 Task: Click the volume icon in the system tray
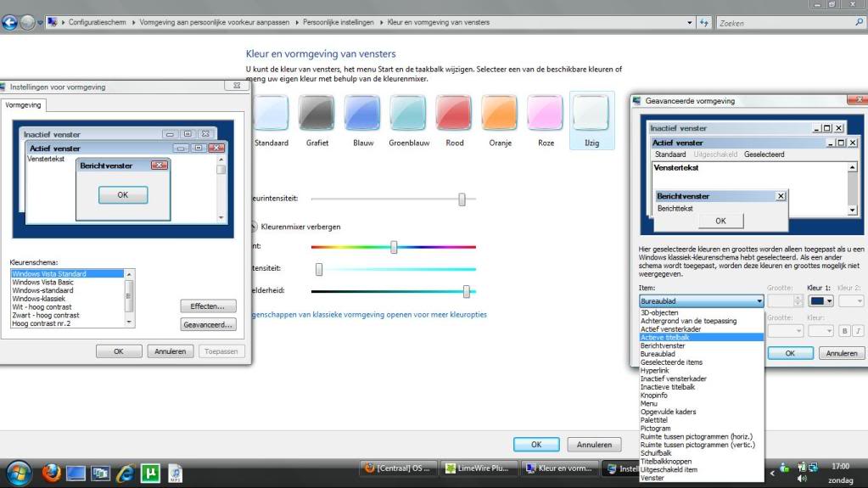(x=802, y=479)
